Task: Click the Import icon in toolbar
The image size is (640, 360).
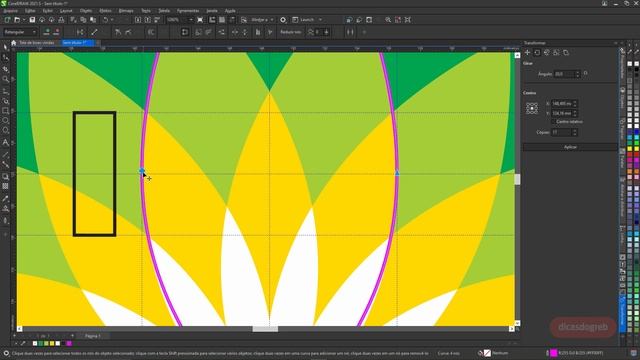Action: [138, 20]
